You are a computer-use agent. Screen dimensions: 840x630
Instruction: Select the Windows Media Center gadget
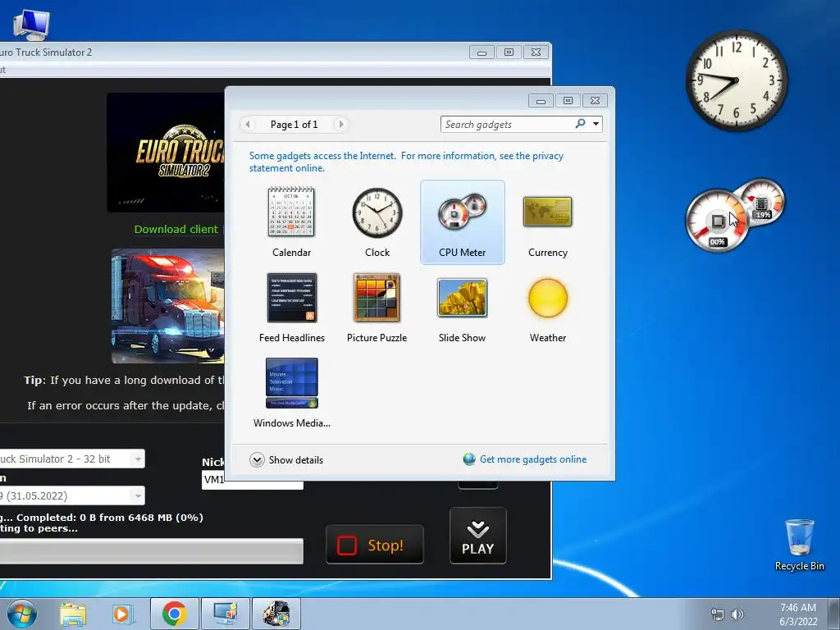(291, 393)
